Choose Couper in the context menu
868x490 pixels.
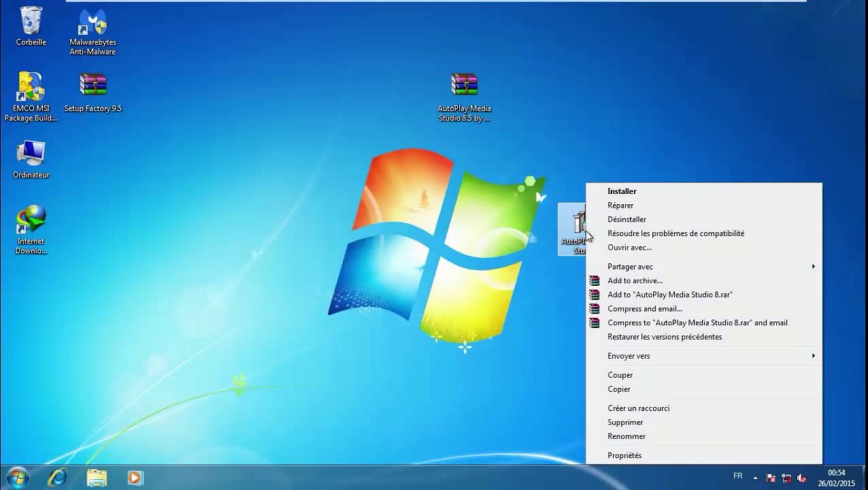click(x=704, y=375)
